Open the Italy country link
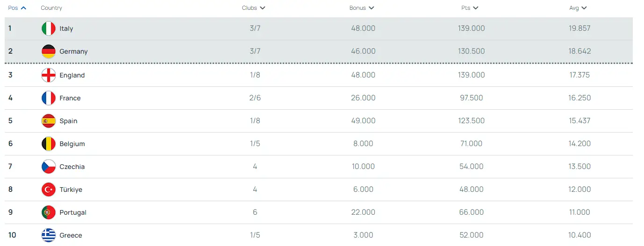This screenshot has height=246, width=644. 66,28
